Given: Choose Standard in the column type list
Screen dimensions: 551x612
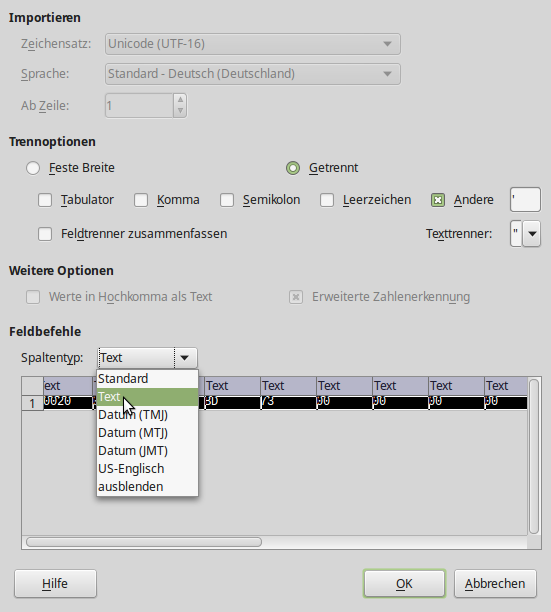Looking at the screenshot, I should 148,379.
